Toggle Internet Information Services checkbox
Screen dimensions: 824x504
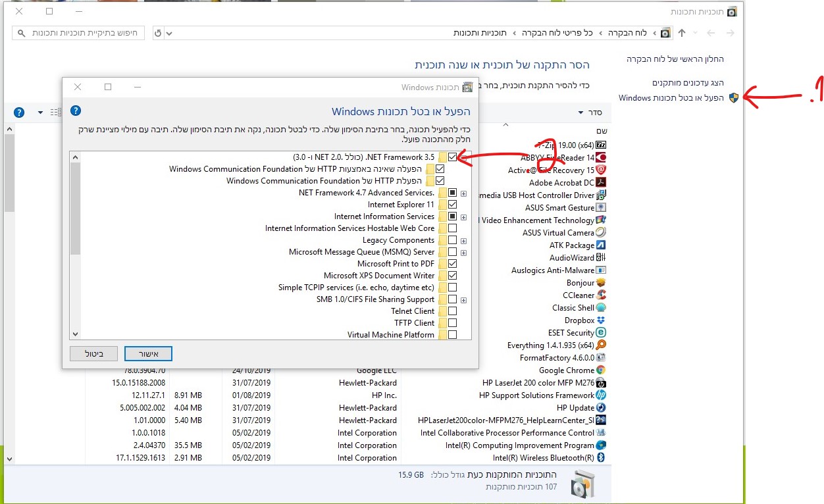(x=452, y=216)
